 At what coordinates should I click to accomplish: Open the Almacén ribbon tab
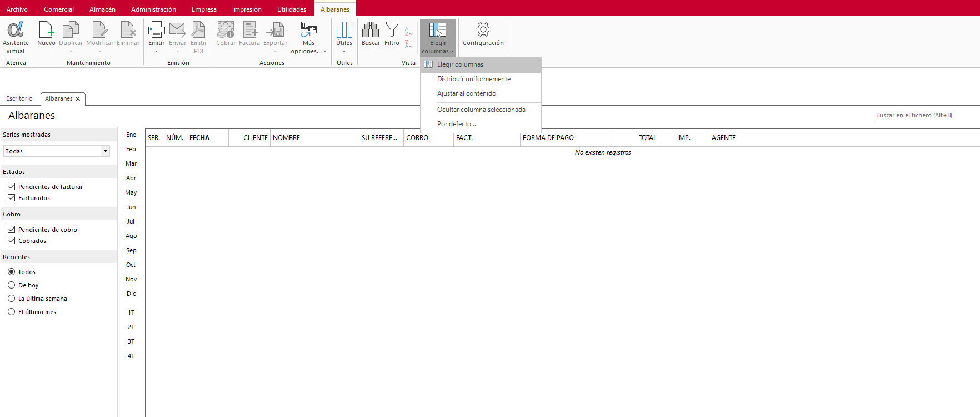[102, 9]
